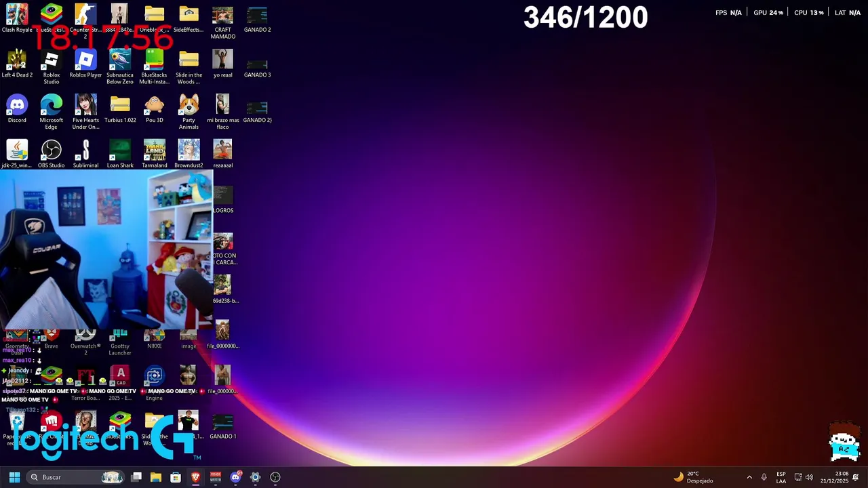Open Five Hearts Under One Roof shortcut
This screenshot has width=868, height=488.
(85, 112)
